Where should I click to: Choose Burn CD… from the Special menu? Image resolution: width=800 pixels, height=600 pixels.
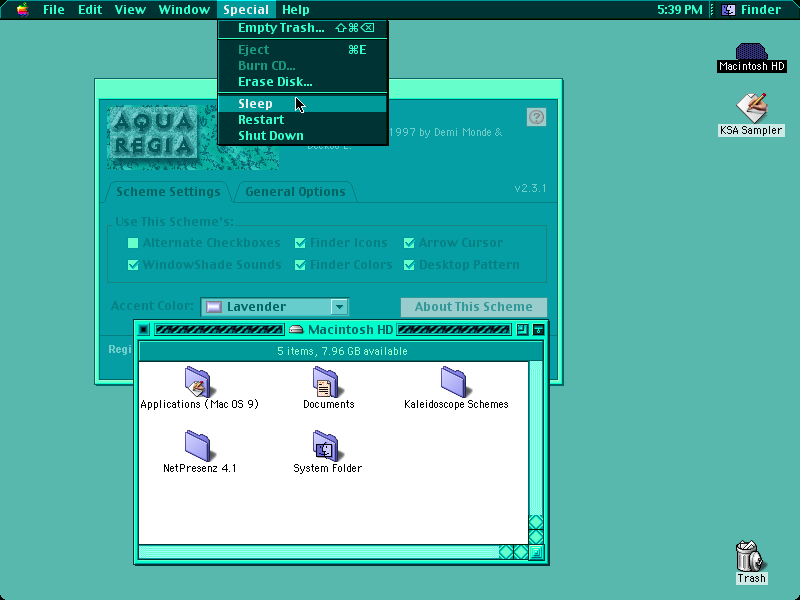coord(303,66)
